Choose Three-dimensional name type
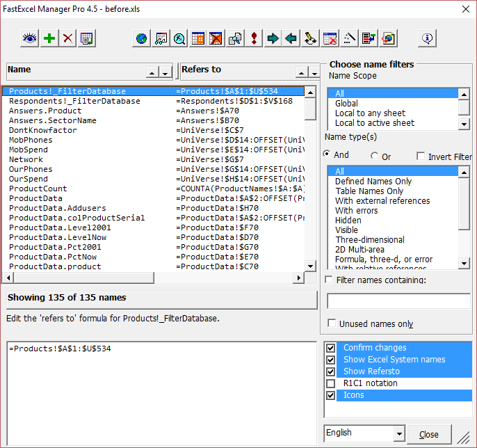Screen dimensions: 477x448 click(x=393, y=240)
